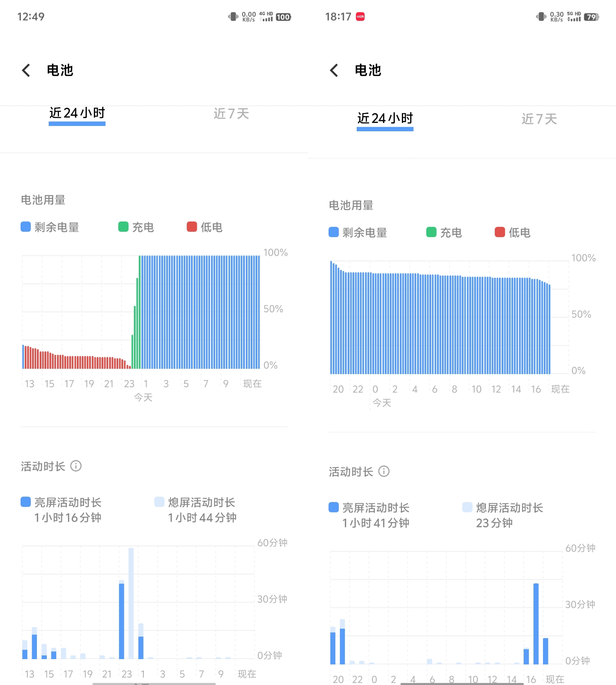Tap 现在 axis label of right battery chart
Viewport: 616px width, 685px height.
tap(560, 389)
